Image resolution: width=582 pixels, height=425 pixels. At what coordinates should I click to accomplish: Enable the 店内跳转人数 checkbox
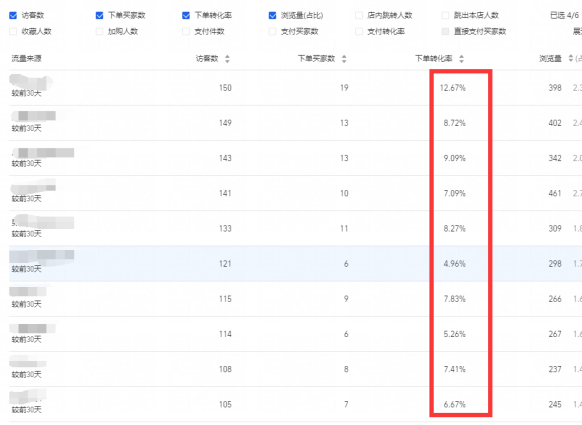coord(359,15)
